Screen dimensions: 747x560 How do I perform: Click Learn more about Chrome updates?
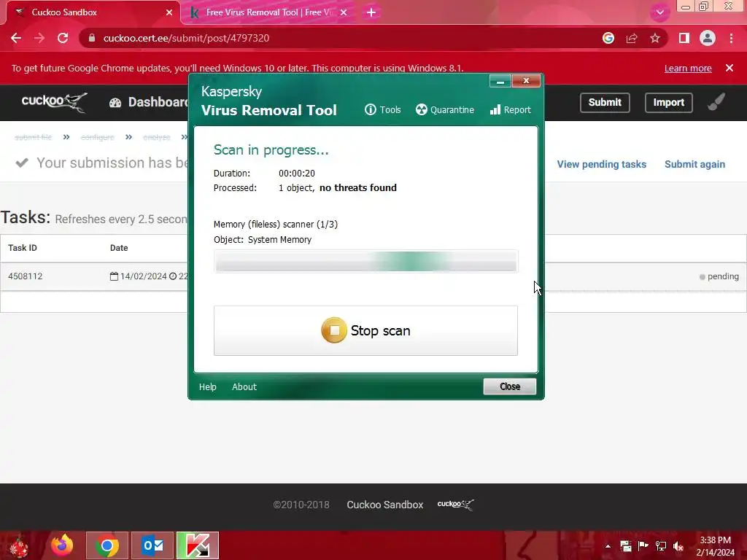pyautogui.click(x=688, y=68)
